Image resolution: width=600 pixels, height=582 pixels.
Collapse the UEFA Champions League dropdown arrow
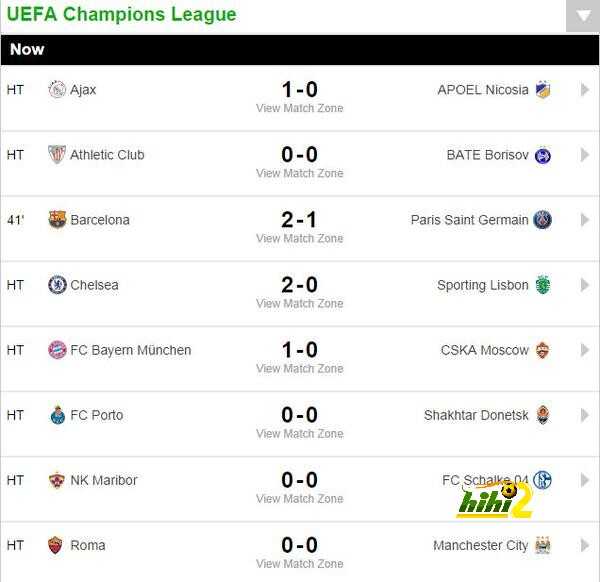pos(583,16)
